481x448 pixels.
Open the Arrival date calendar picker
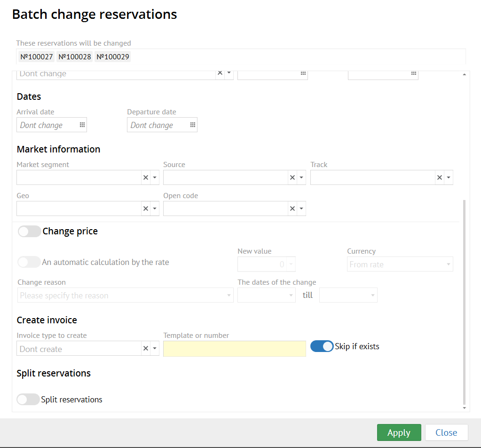pos(82,125)
